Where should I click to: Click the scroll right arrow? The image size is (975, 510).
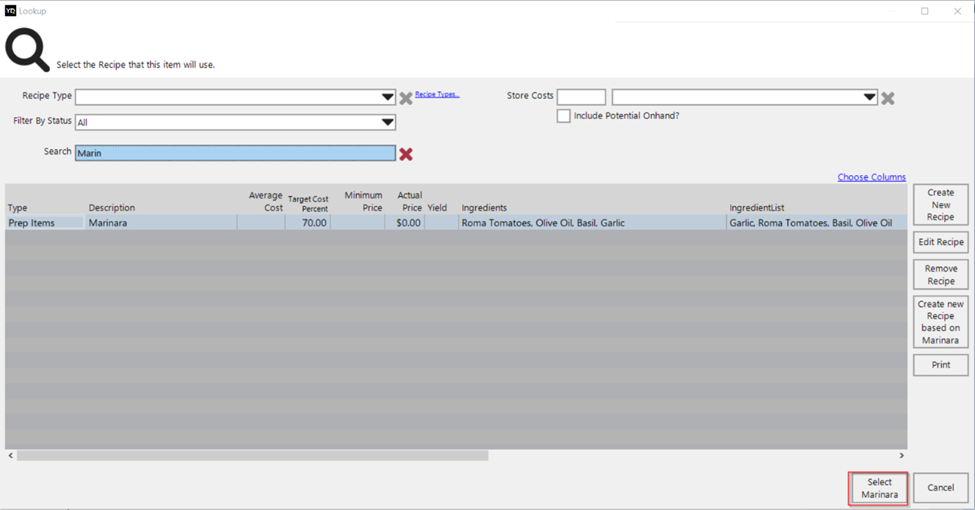pos(901,456)
